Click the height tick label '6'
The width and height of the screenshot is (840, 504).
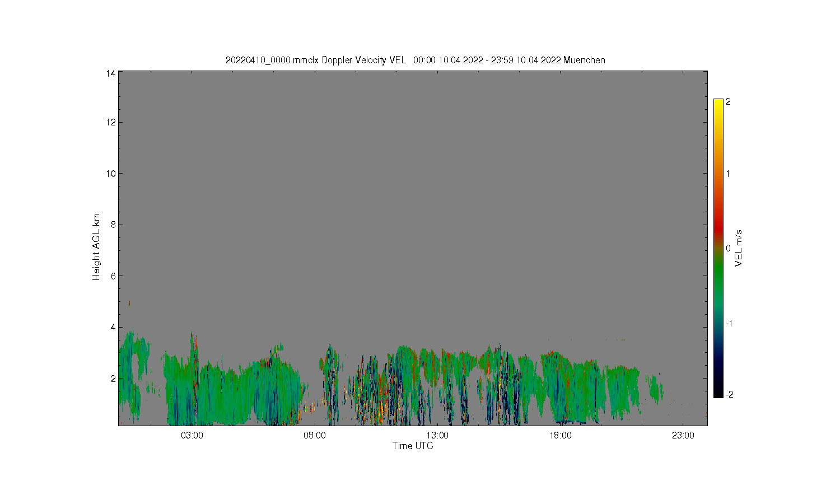(113, 276)
